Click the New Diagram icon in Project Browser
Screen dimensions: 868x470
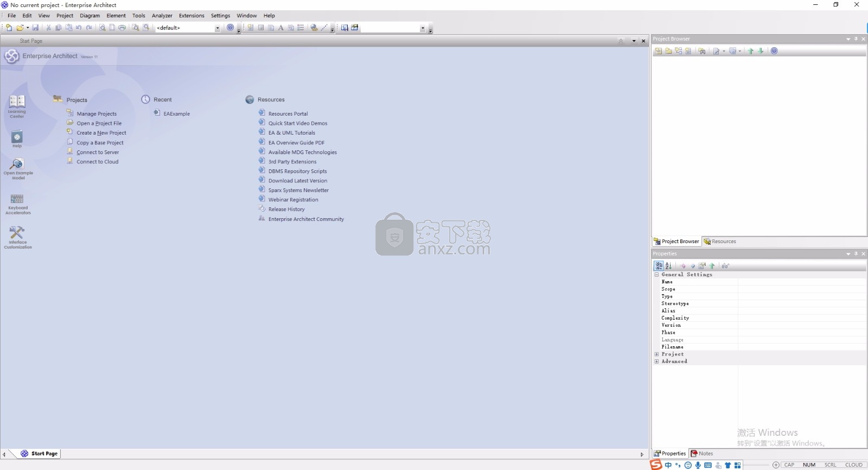678,51
